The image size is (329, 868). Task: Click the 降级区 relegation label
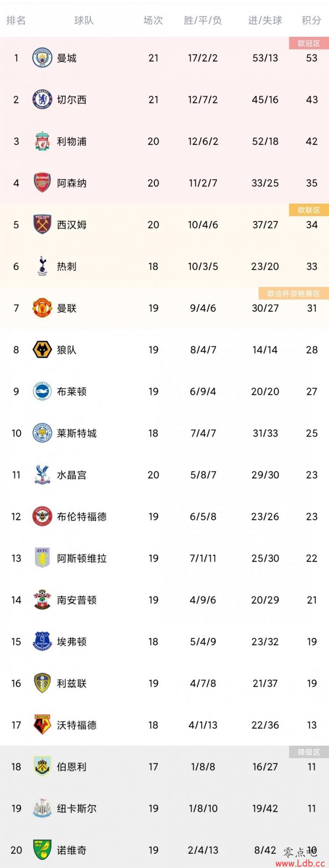pyautogui.click(x=309, y=752)
